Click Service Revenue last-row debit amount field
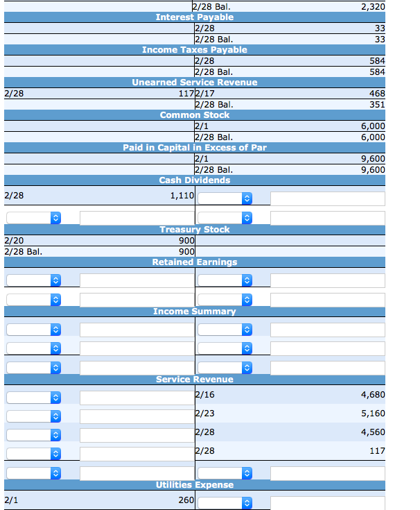This screenshot has height=510, width=420. coord(137,473)
